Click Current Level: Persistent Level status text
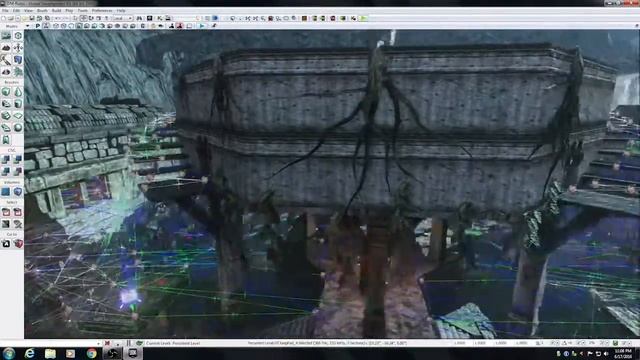 pyautogui.click(x=173, y=343)
